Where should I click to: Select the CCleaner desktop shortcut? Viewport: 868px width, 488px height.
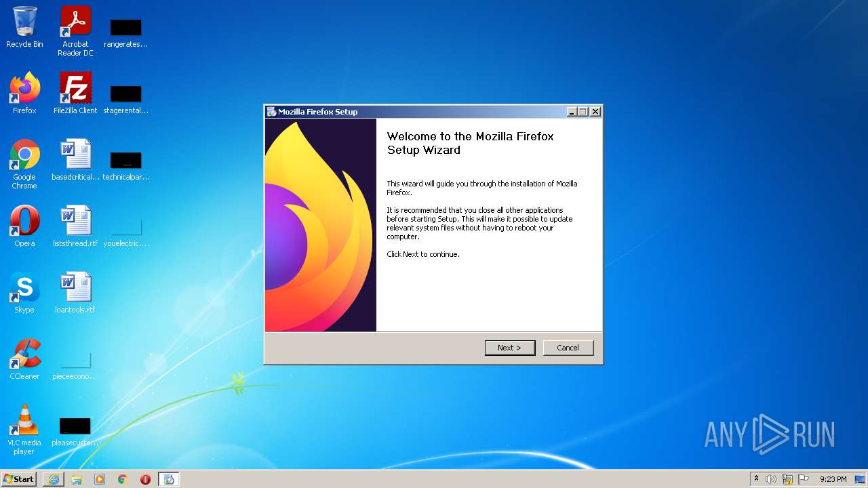pos(24,359)
